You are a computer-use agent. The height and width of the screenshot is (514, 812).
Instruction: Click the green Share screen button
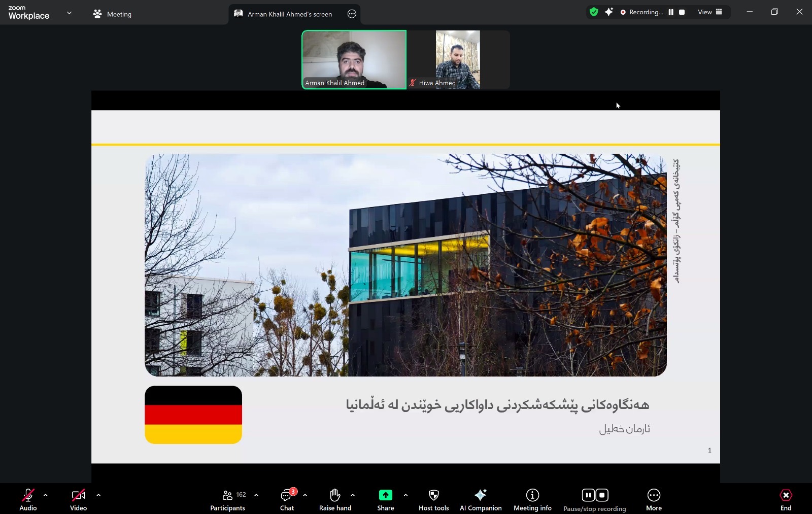[385, 495]
